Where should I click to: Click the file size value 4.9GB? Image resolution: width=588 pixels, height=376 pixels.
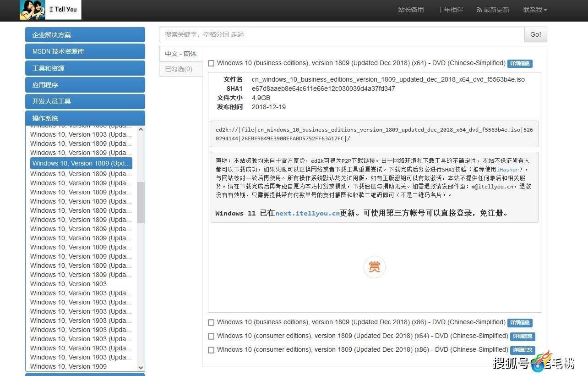(x=261, y=98)
